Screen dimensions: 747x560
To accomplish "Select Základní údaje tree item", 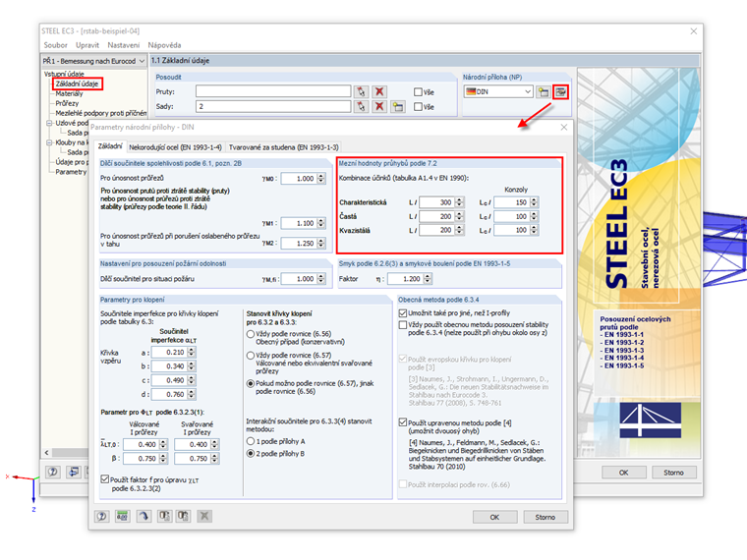I will point(77,84).
